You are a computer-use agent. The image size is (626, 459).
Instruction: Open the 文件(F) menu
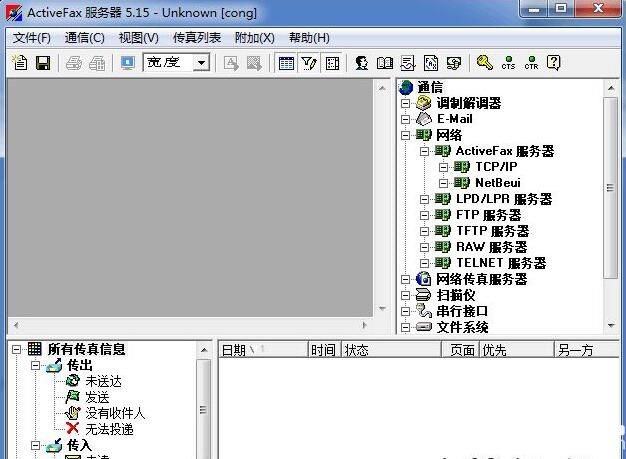32,38
